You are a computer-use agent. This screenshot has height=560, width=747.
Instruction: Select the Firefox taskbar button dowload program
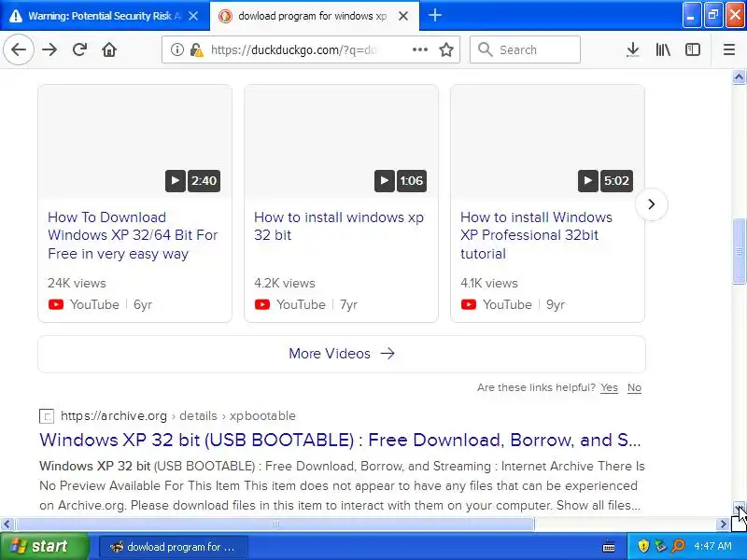pos(174,547)
